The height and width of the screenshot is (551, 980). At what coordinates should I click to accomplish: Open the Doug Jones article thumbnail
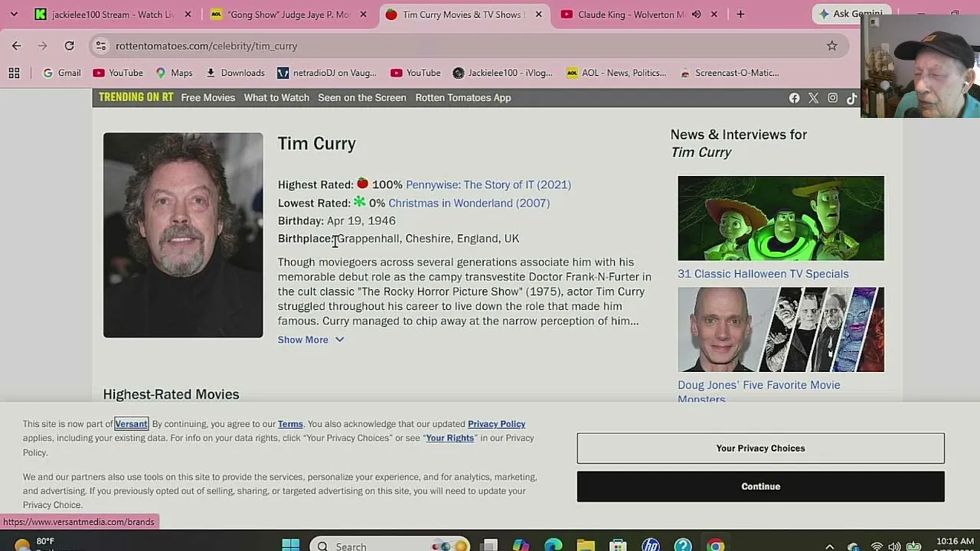(x=781, y=329)
